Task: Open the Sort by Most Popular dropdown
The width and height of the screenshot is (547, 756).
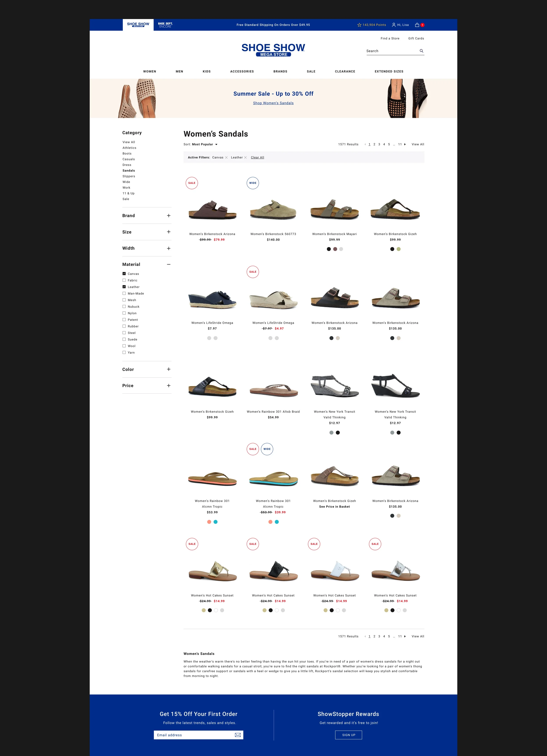Action: pos(205,144)
